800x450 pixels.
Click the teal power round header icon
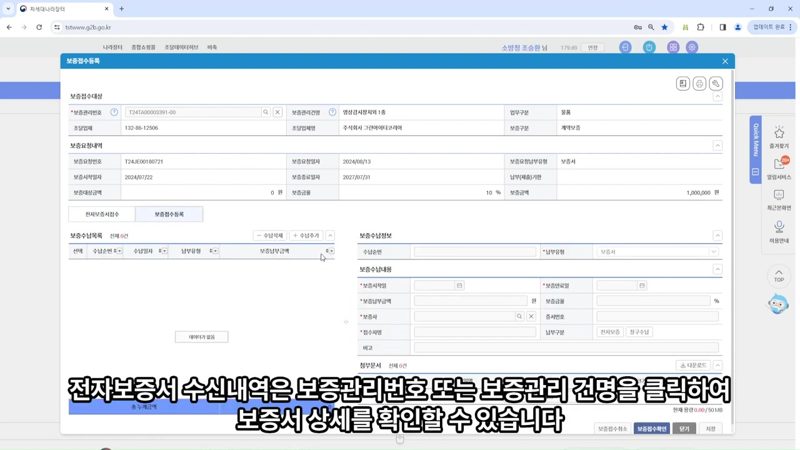649,47
